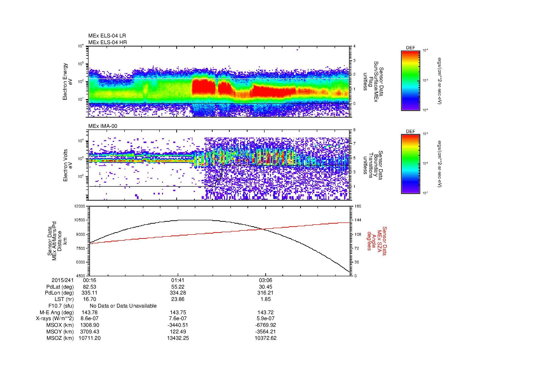Screen dimensions: 555x392
Task: Click the PdLat value 30.45
Action: coord(266,287)
